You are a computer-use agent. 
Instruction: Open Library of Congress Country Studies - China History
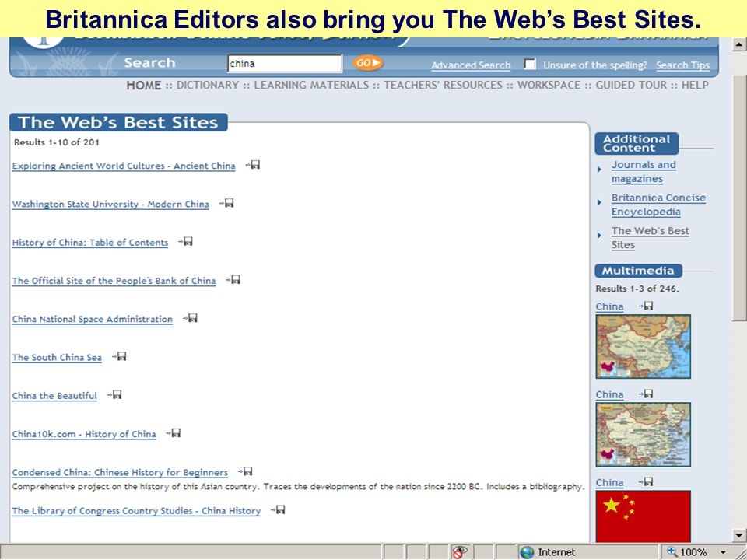tap(136, 510)
